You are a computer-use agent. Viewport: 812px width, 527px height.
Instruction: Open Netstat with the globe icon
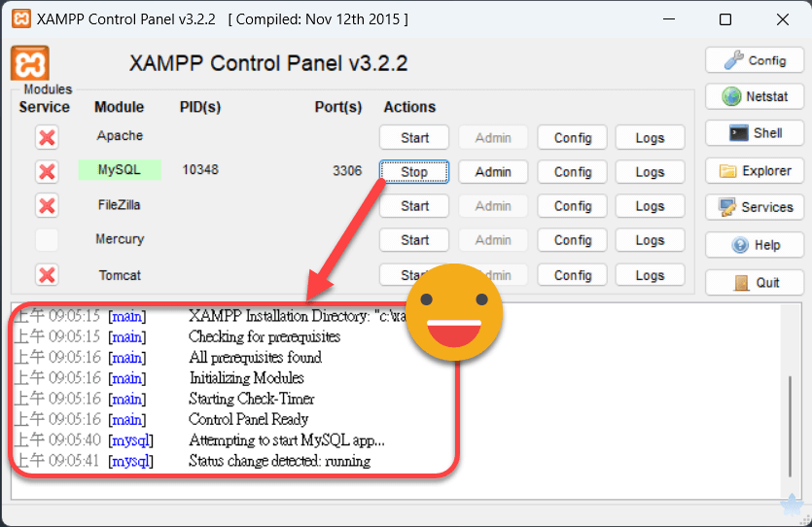click(x=755, y=97)
